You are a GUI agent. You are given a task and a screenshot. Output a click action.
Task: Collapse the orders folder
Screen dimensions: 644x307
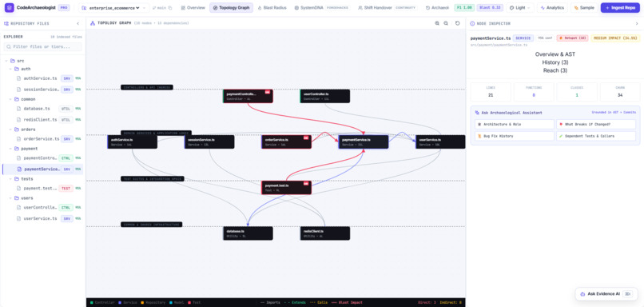click(10, 130)
